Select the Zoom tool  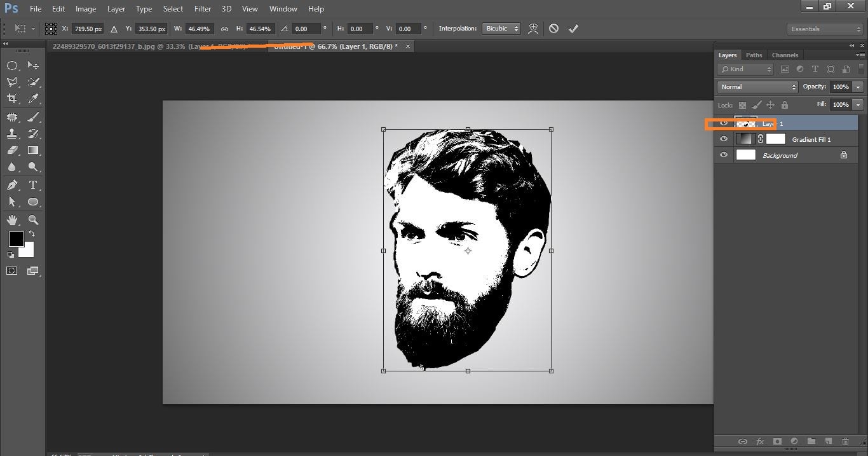33,219
